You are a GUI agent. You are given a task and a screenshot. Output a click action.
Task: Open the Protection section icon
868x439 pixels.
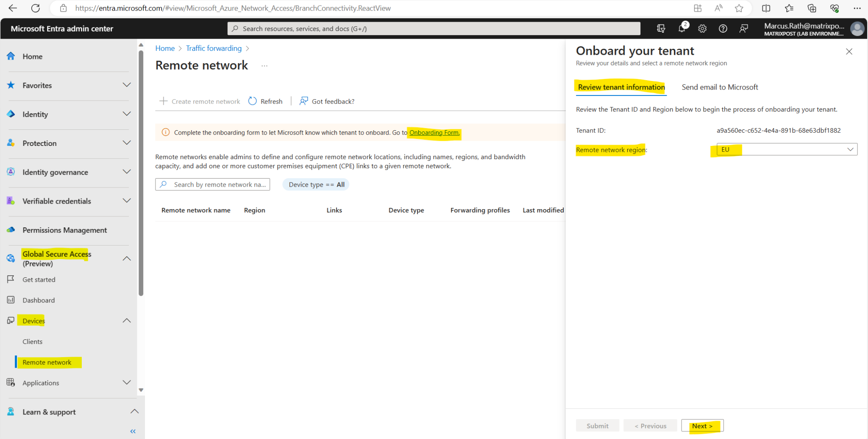coord(11,143)
